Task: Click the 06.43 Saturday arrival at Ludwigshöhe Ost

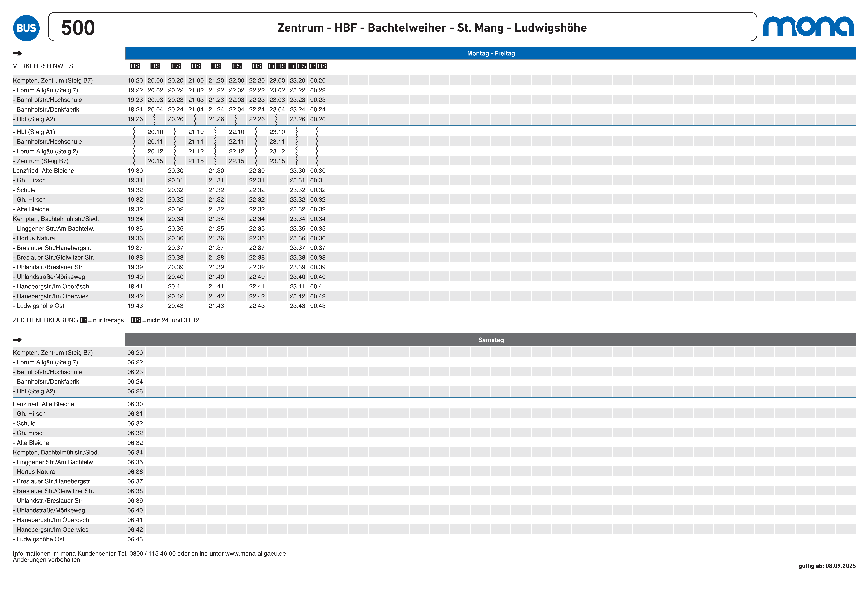Action: [x=135, y=539]
